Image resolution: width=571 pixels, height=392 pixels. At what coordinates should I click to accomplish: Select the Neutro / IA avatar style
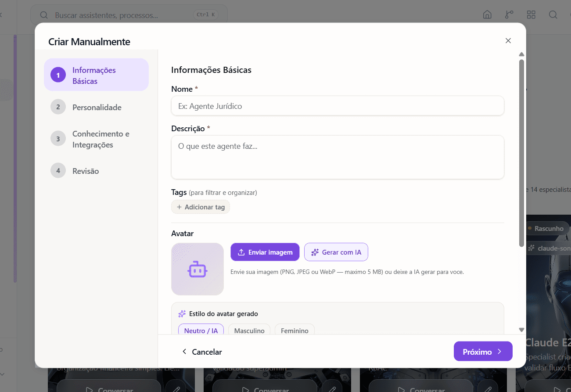(201, 330)
